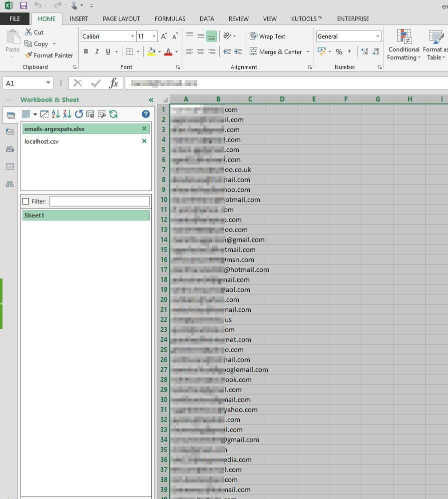Apply Percent Style
Screen dimensions: 448x499
coord(339,51)
